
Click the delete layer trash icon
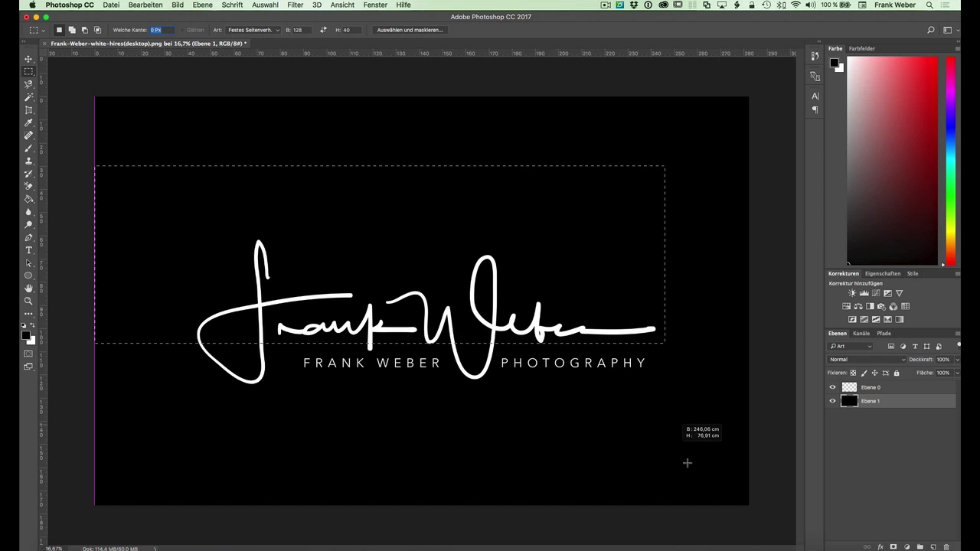pos(946,546)
